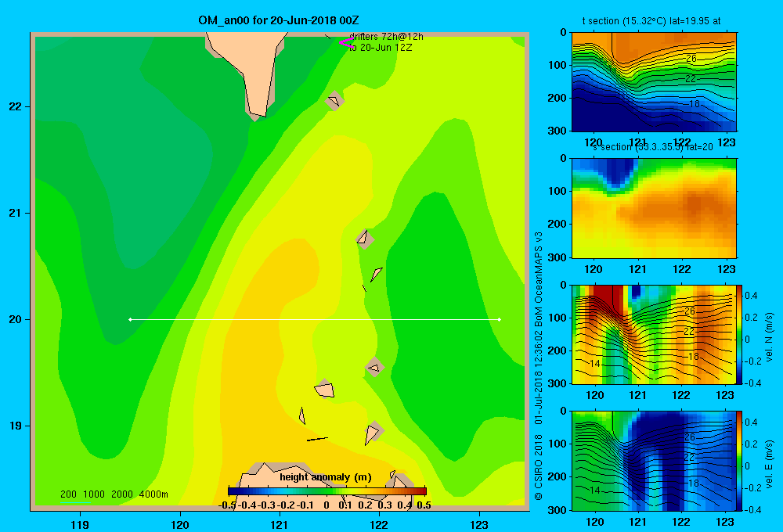Click the dark blue low-salinity patch in s section
This screenshot has height=532, width=783.
pos(619,173)
